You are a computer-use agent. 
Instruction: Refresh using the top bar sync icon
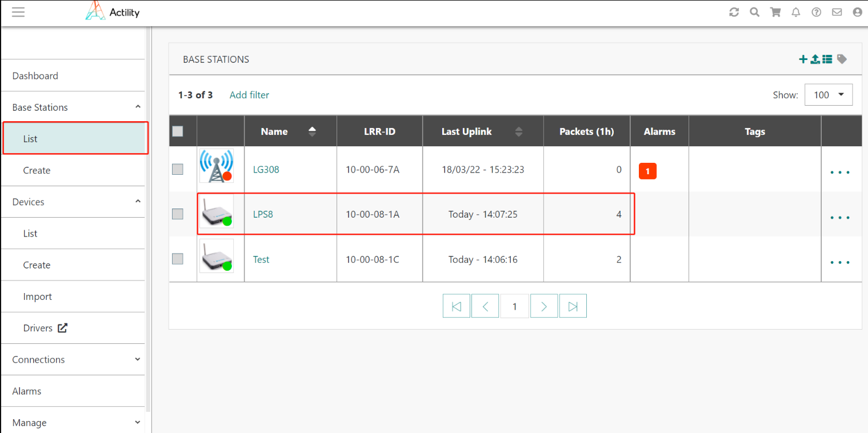pos(734,12)
